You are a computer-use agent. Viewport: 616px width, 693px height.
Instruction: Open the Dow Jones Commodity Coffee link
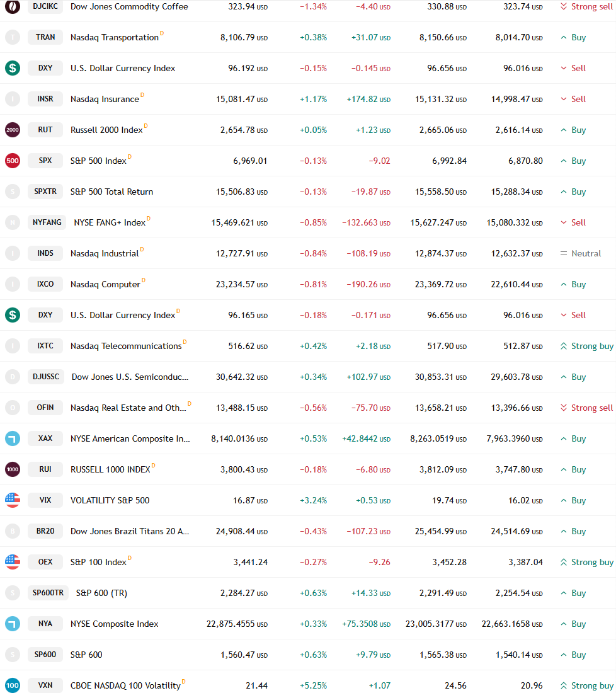pyautogui.click(x=129, y=7)
